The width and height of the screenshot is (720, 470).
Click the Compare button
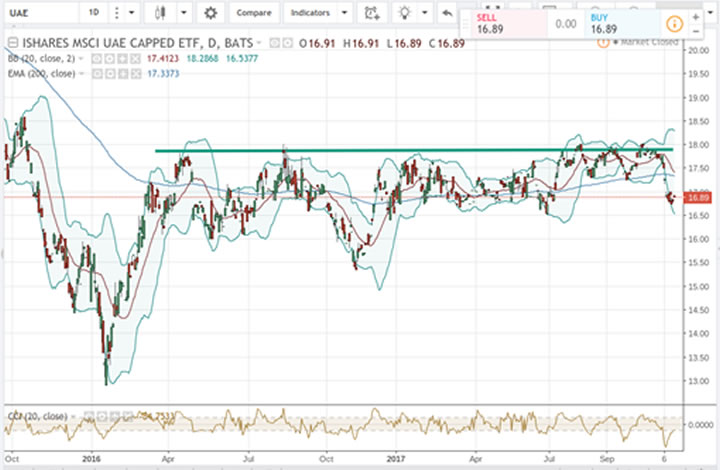[x=254, y=12]
